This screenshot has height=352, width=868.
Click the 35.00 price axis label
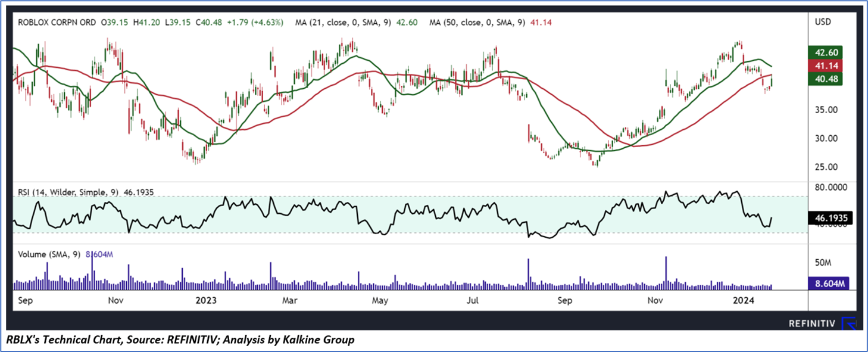pyautogui.click(x=825, y=110)
